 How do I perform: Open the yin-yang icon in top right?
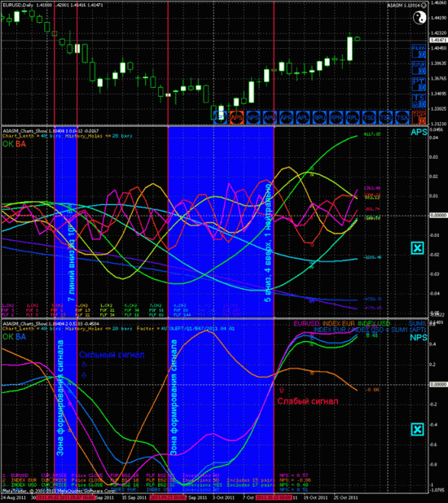click(x=419, y=17)
